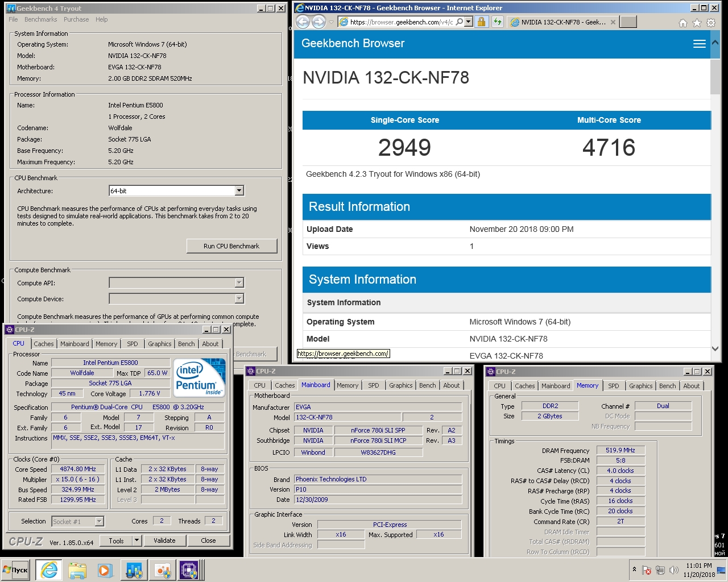
Task: Refresh the Geekbench Browser page
Action: [498, 22]
